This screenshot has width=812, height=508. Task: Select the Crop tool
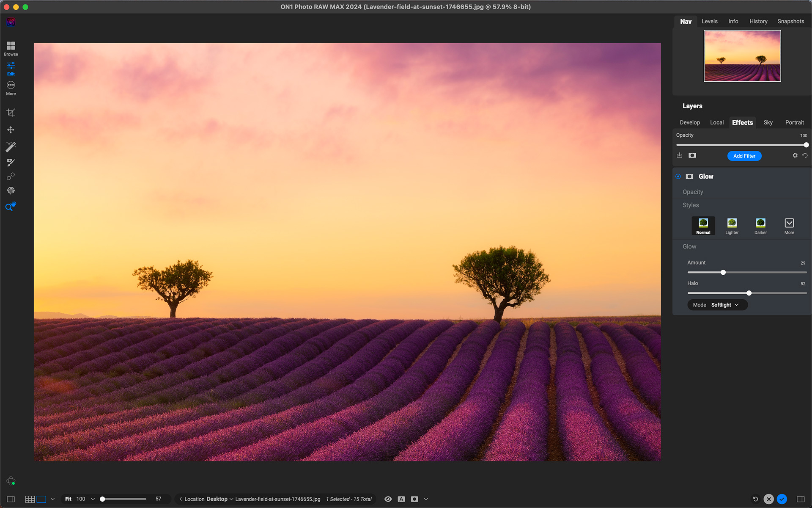point(11,112)
